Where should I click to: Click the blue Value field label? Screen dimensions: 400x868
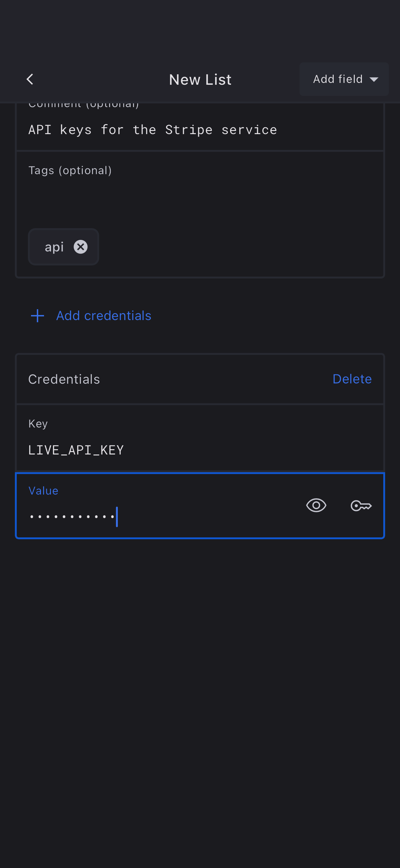tap(43, 491)
